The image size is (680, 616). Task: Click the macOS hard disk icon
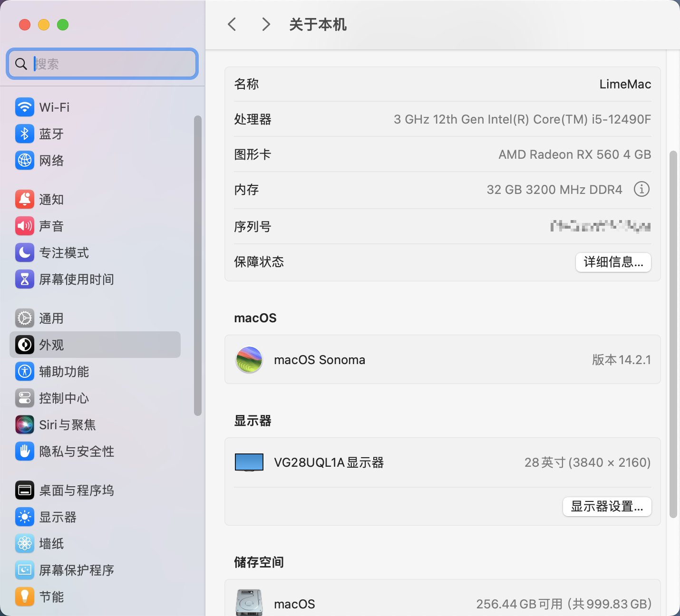point(249,603)
